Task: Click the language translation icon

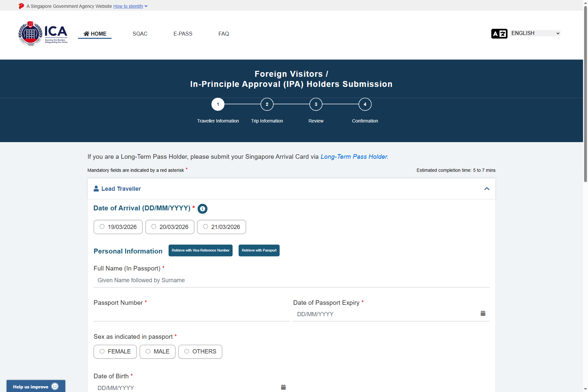Action: 499,34
